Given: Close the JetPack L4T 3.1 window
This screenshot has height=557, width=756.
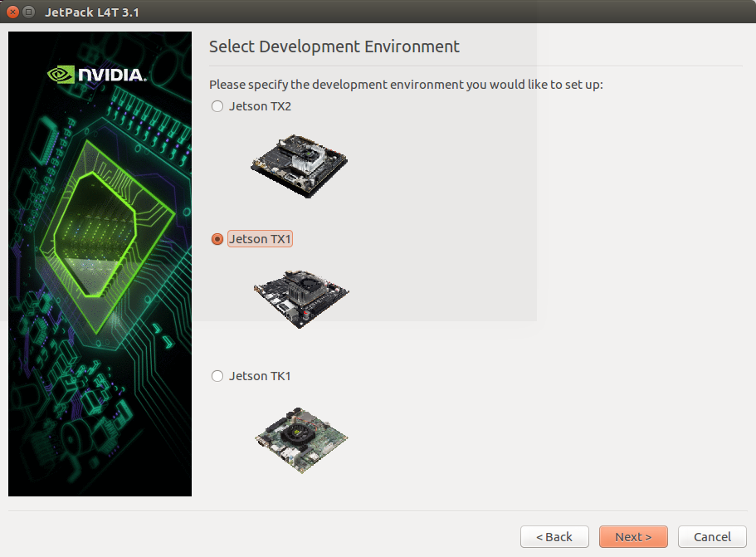Looking at the screenshot, I should pyautogui.click(x=13, y=12).
